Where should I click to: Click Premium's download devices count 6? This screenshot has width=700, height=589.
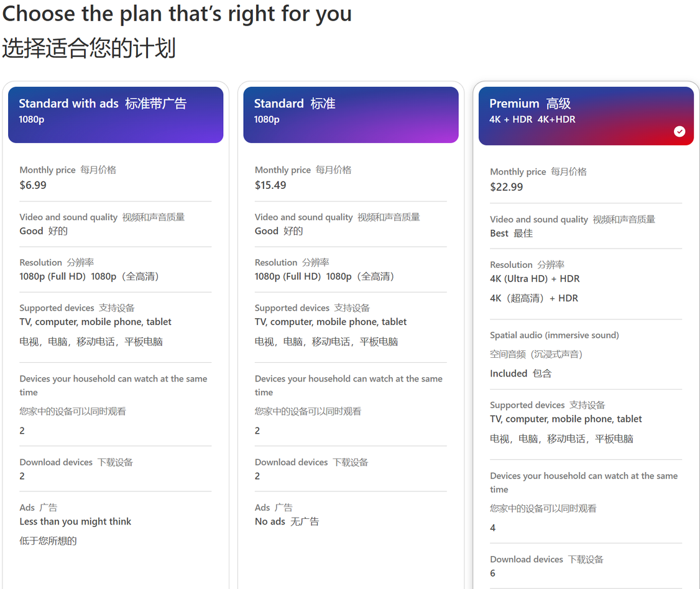[493, 573]
